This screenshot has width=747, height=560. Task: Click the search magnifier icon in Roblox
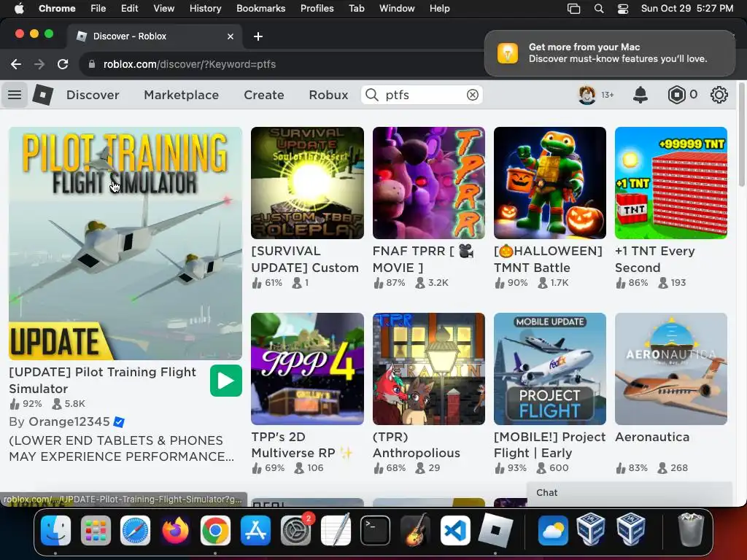point(371,95)
